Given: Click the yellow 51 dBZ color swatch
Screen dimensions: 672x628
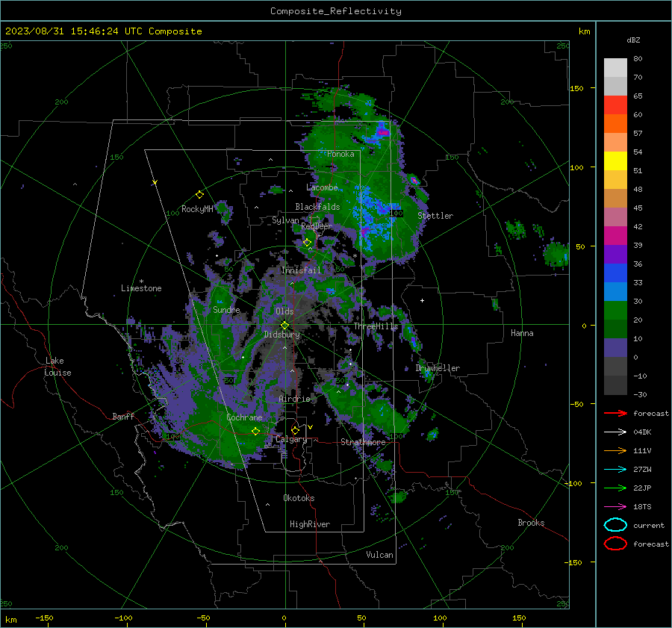Looking at the screenshot, I should point(615,161).
